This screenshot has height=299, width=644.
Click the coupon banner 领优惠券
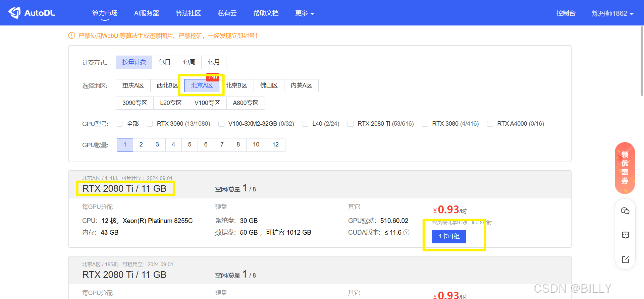[x=625, y=168]
